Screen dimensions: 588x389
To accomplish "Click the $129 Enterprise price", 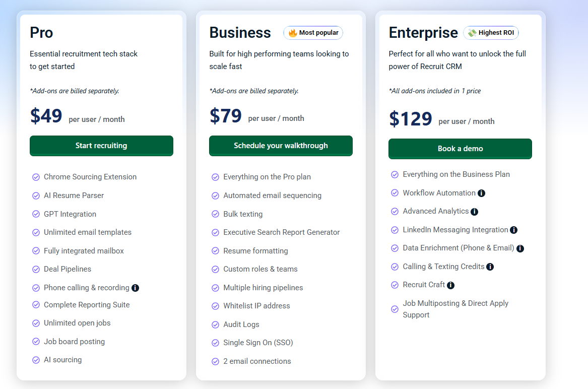I will (410, 119).
